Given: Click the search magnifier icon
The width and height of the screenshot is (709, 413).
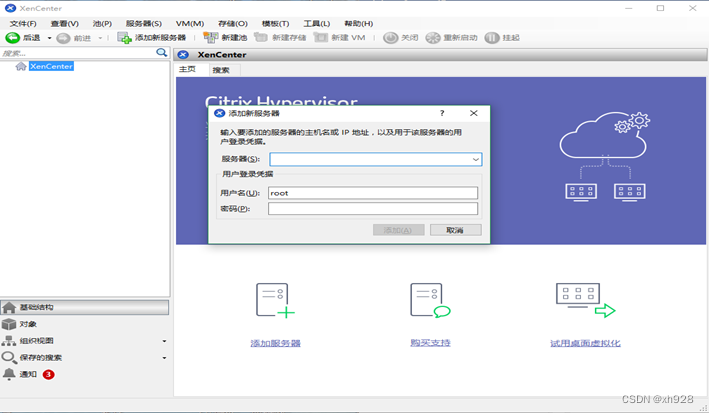Looking at the screenshot, I should tap(161, 52).
